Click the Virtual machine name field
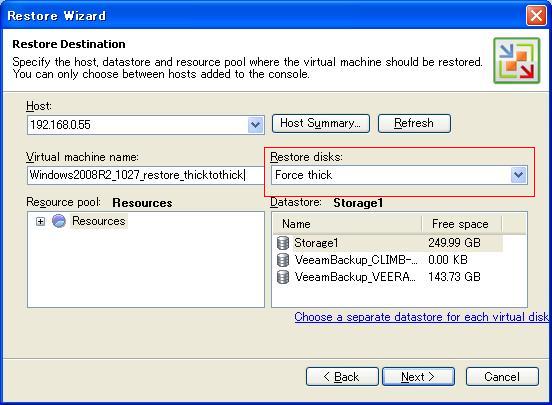The width and height of the screenshot is (552, 405). click(145, 175)
